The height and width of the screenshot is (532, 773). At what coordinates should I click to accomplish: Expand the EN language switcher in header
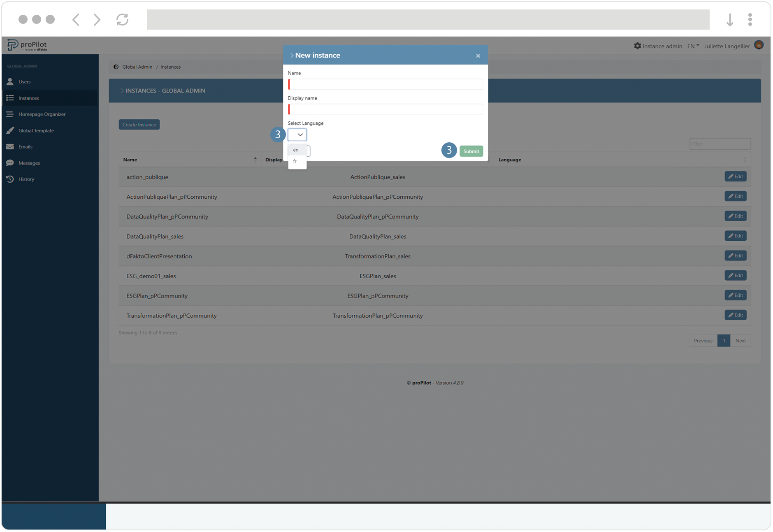(x=693, y=46)
